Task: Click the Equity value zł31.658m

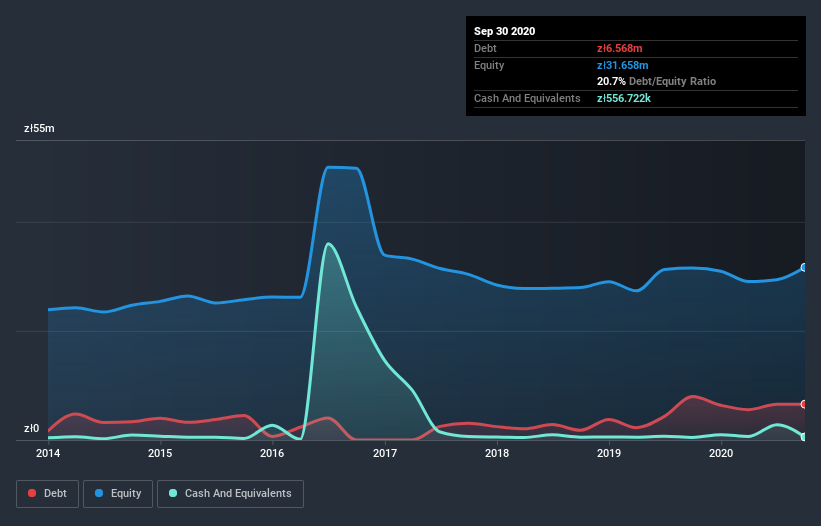Action: 623,65
